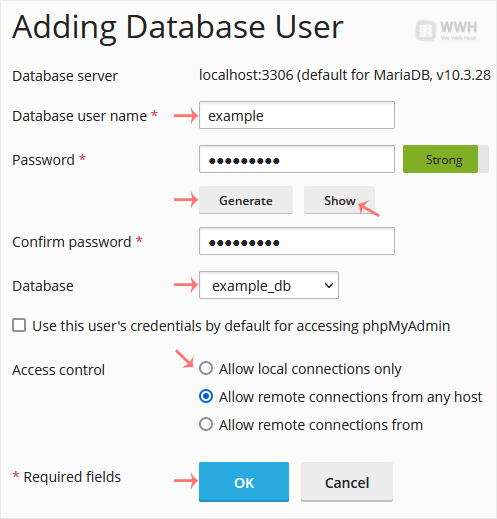Viewport: 497px width, 519px height.
Task: Click the diagonal red arrow near Access control
Action: tap(185, 359)
